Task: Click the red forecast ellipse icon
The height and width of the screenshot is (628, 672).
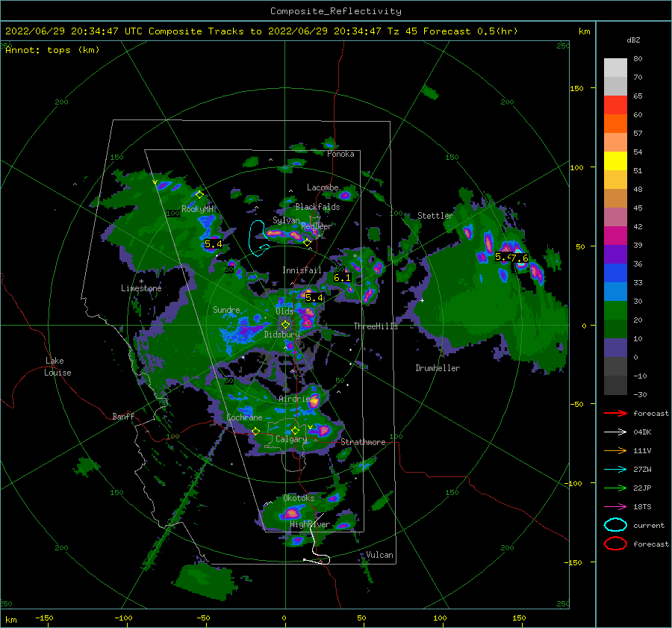Action: [615, 544]
